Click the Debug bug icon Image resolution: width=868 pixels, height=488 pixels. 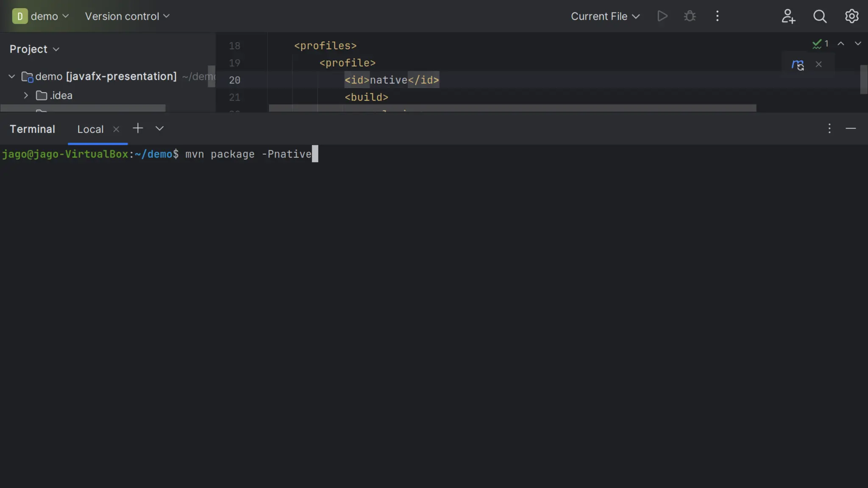[690, 16]
